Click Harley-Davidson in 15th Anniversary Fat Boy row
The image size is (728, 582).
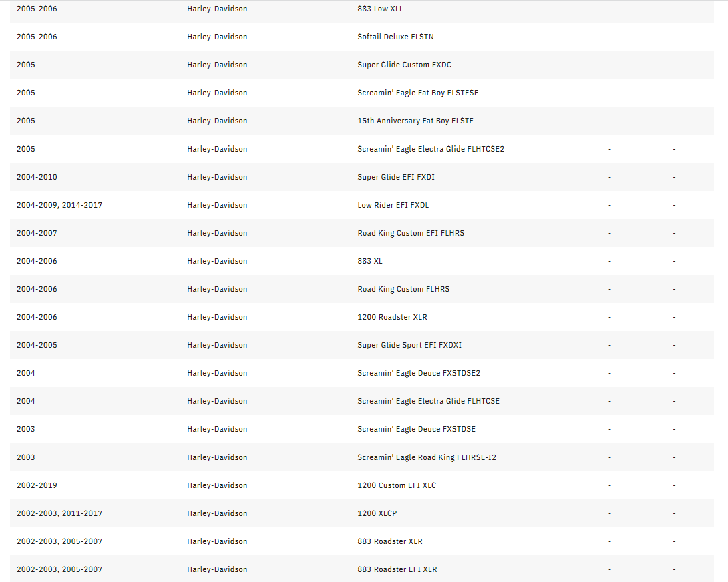point(217,121)
